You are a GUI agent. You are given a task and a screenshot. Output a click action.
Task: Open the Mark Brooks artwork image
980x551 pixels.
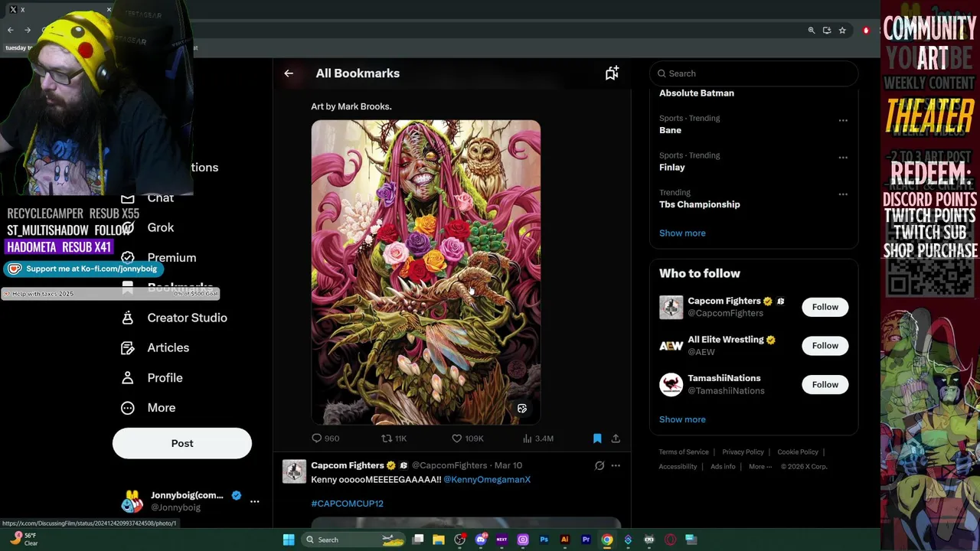(426, 272)
